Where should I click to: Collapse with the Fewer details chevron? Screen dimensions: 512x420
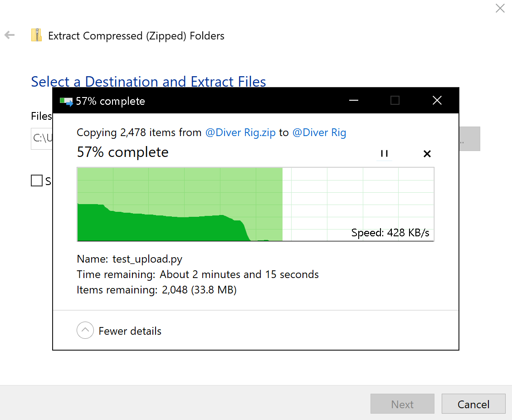pos(85,330)
